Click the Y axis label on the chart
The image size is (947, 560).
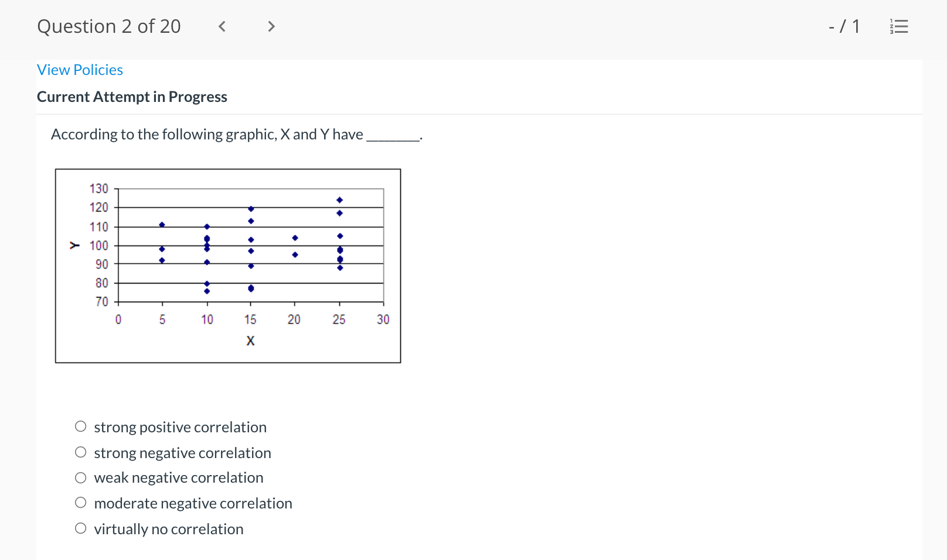[74, 244]
